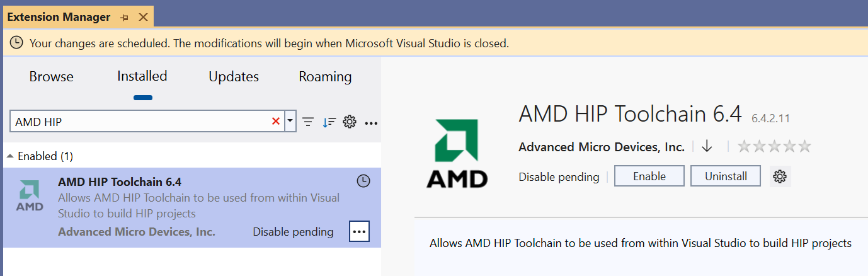
Task: Click the five-star rating control
Action: coord(774,147)
